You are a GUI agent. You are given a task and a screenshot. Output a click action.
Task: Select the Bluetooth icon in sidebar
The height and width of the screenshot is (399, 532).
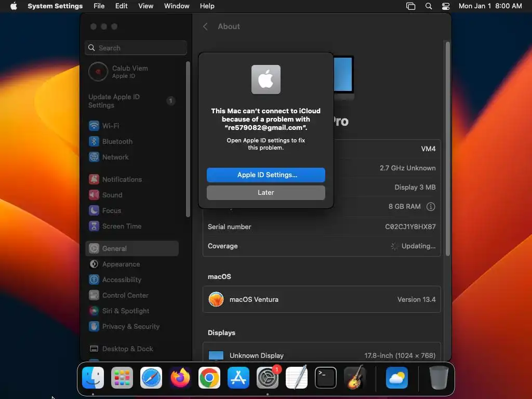(x=94, y=141)
